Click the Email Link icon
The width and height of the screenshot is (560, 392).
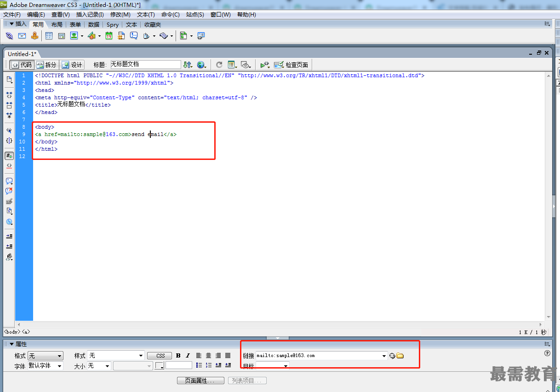pos(22,36)
